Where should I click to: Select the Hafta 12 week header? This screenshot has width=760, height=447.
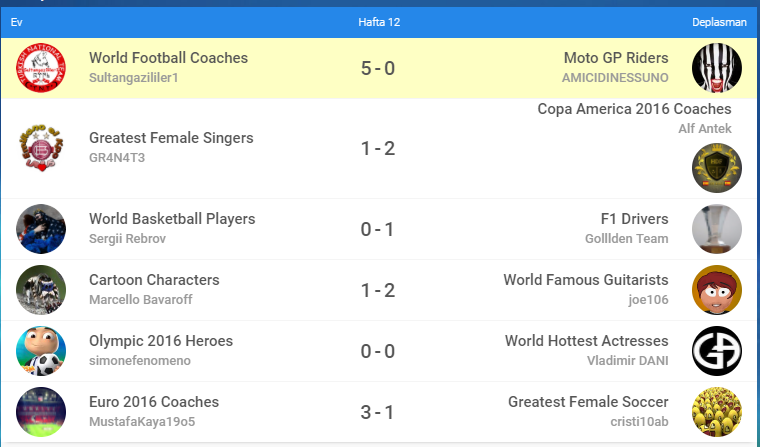[379, 22]
